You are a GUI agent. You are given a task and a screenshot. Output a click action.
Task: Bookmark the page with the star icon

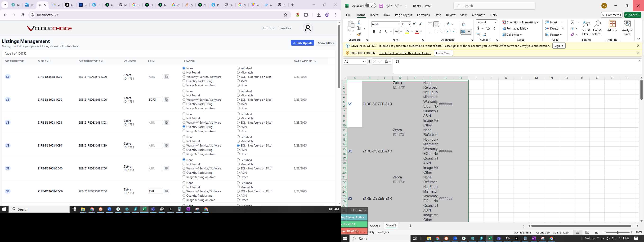tap(285, 15)
